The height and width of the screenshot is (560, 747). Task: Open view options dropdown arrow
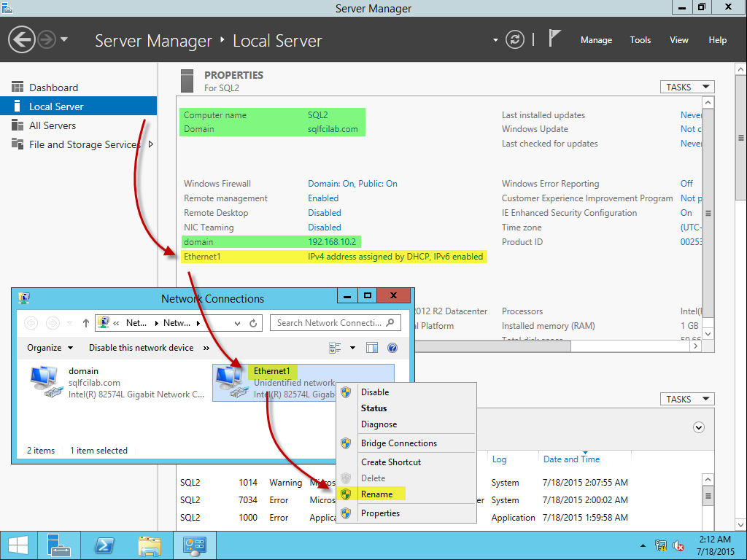coord(352,348)
